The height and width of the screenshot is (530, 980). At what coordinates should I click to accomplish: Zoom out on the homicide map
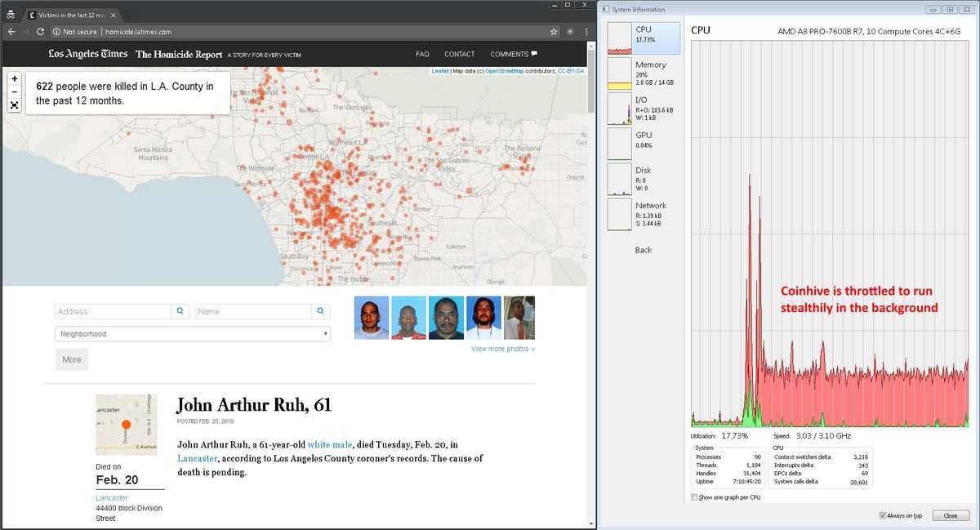click(15, 91)
